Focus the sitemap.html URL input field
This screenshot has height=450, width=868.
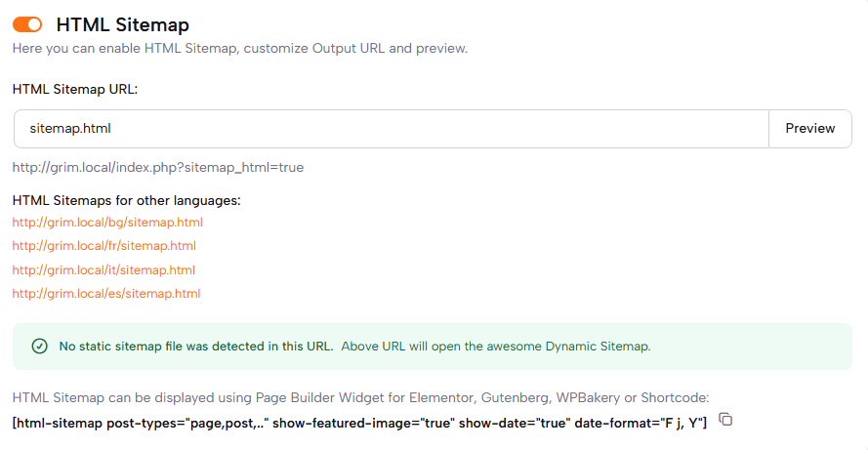(391, 128)
